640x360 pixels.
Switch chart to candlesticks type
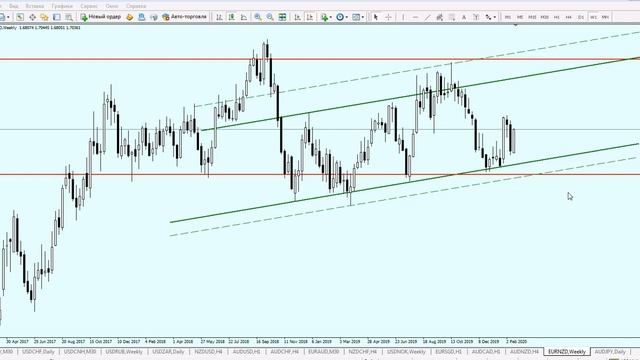[231, 17]
